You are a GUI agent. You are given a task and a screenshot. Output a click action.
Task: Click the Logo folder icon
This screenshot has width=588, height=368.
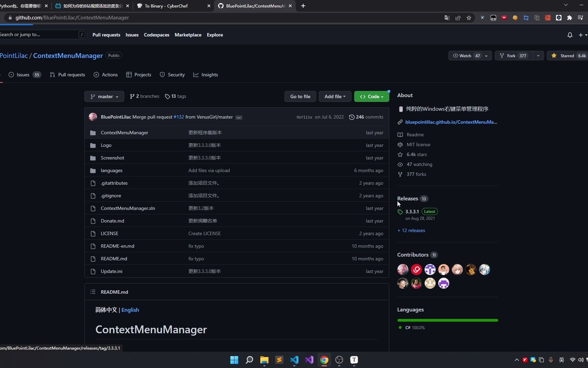coord(93,145)
